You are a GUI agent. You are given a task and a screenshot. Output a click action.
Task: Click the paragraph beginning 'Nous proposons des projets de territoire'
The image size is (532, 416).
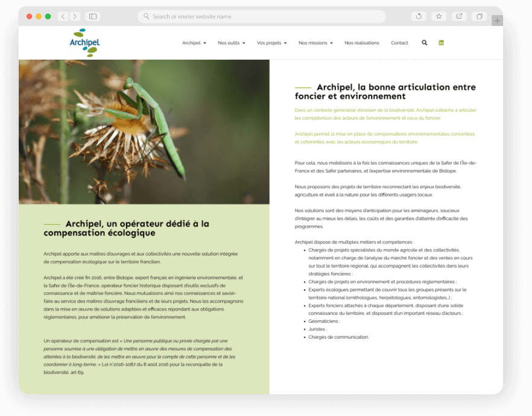pos(378,191)
